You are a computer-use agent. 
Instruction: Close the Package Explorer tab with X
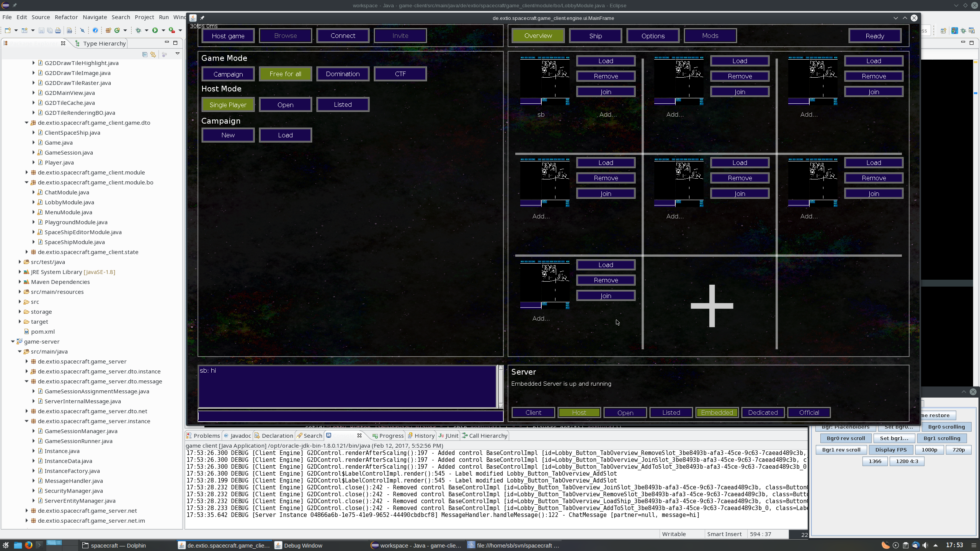63,43
